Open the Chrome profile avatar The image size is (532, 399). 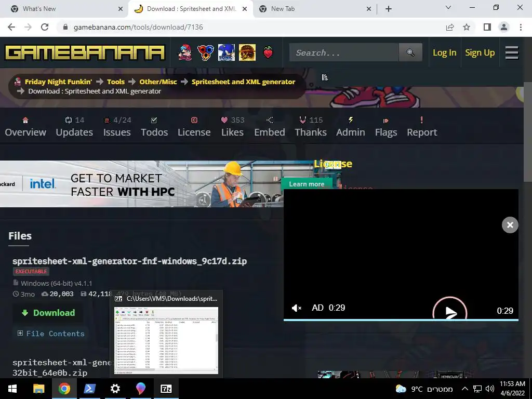coord(504,27)
